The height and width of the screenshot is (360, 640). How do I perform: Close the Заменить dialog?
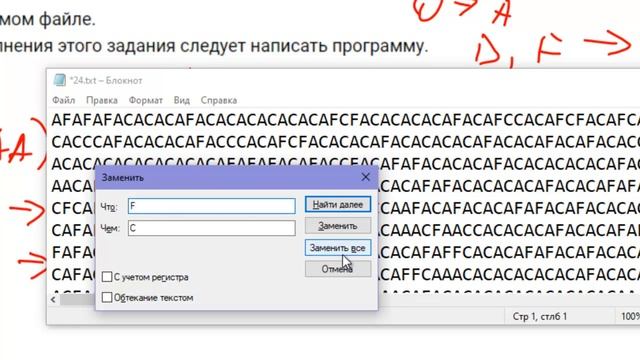365,177
